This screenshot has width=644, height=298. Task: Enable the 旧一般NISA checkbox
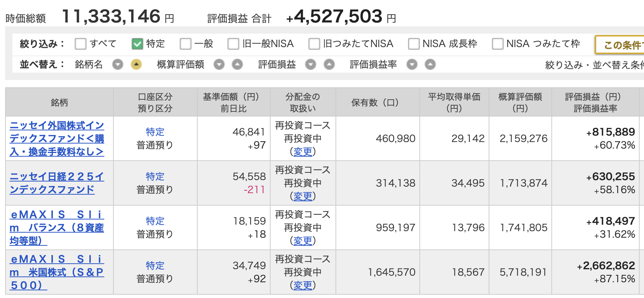tap(233, 44)
